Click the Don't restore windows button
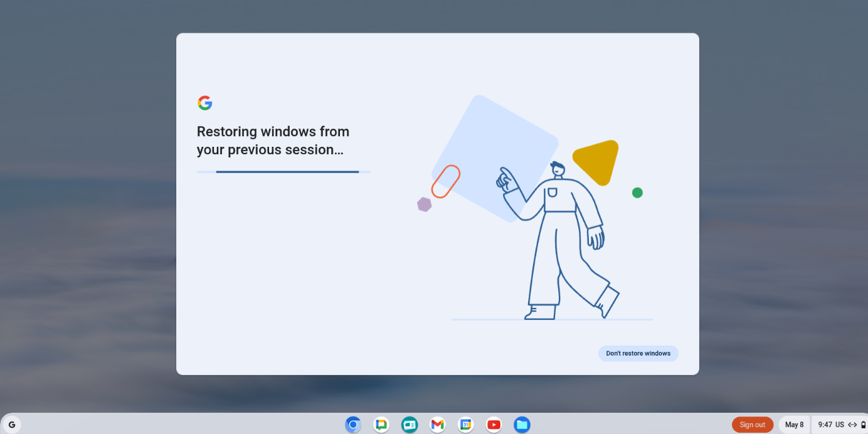868x434 pixels. [638, 353]
